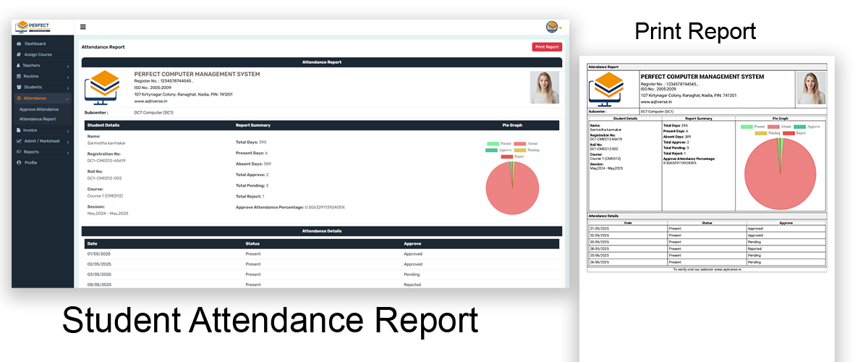The width and height of the screenshot is (868, 362).
Task: Open the Dashboard sidebar item
Action: (35, 43)
